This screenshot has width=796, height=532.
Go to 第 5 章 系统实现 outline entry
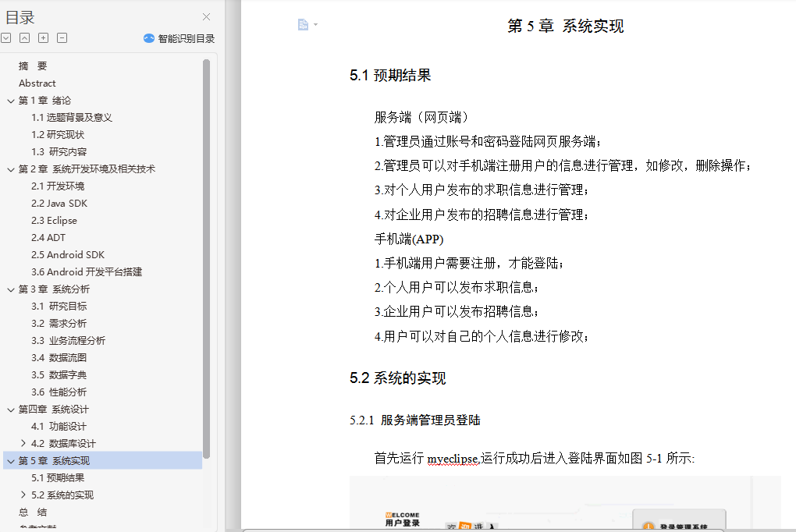click(x=54, y=461)
